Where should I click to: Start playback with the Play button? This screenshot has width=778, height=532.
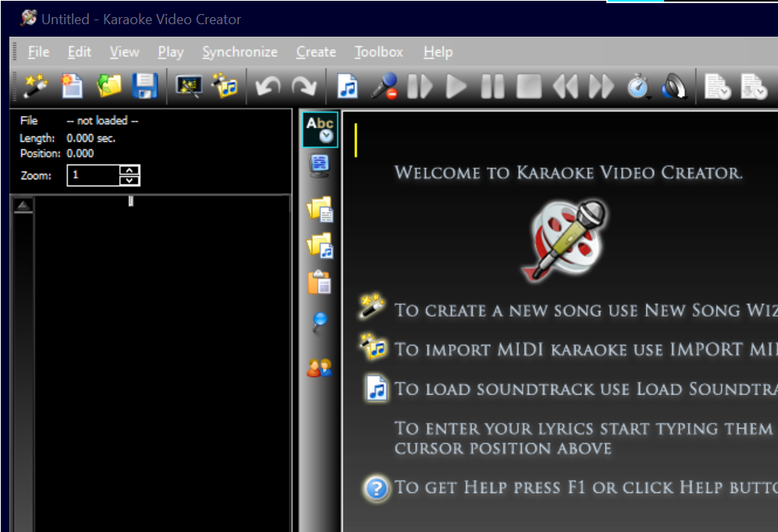[x=456, y=87]
